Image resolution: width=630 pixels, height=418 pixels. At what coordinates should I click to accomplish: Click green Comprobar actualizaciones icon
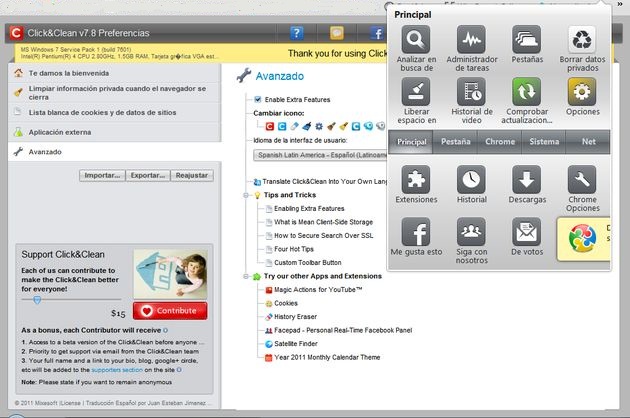coord(527,92)
